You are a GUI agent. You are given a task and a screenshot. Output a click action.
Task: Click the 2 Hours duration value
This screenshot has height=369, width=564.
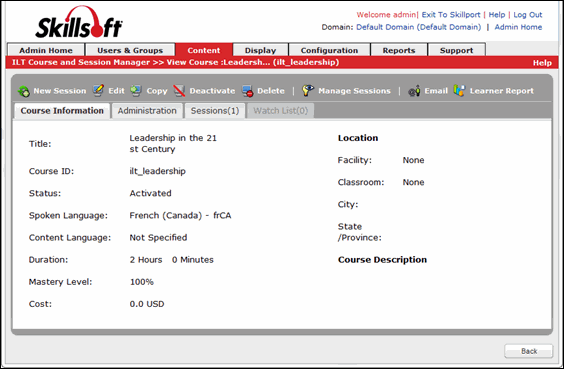[146, 260]
